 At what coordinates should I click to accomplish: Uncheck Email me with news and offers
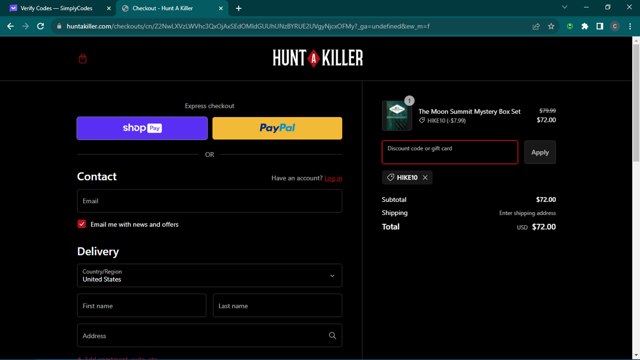82,224
